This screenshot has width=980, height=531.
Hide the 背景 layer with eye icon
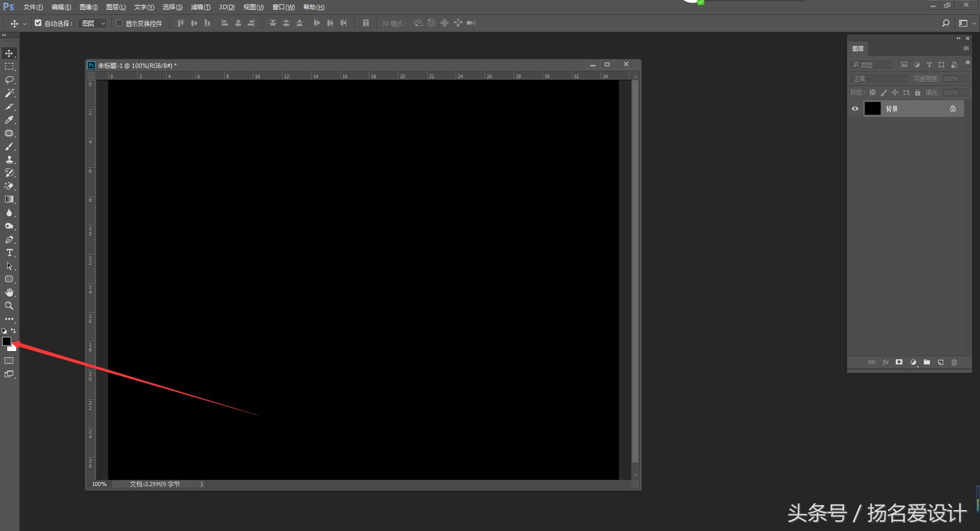click(x=855, y=108)
